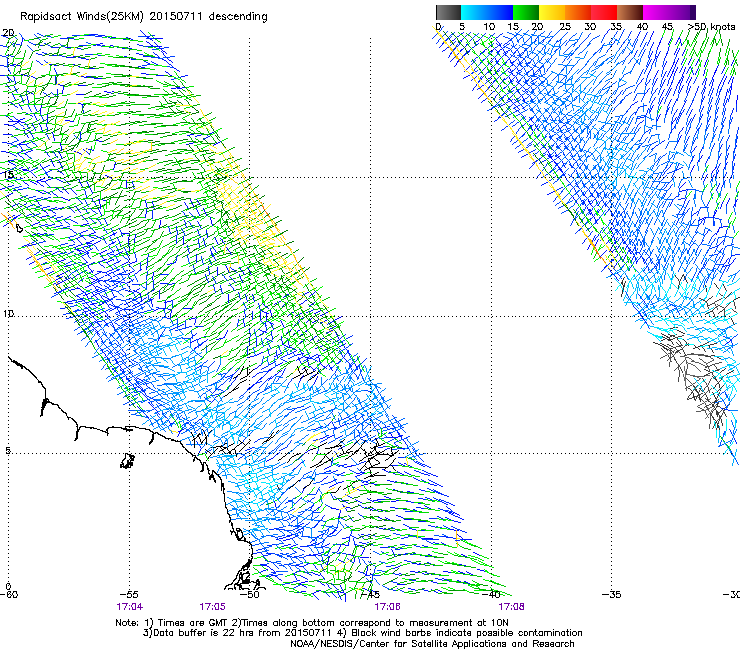Click the note 'Times are GMT' line
740x650 pixels.
coord(312,623)
